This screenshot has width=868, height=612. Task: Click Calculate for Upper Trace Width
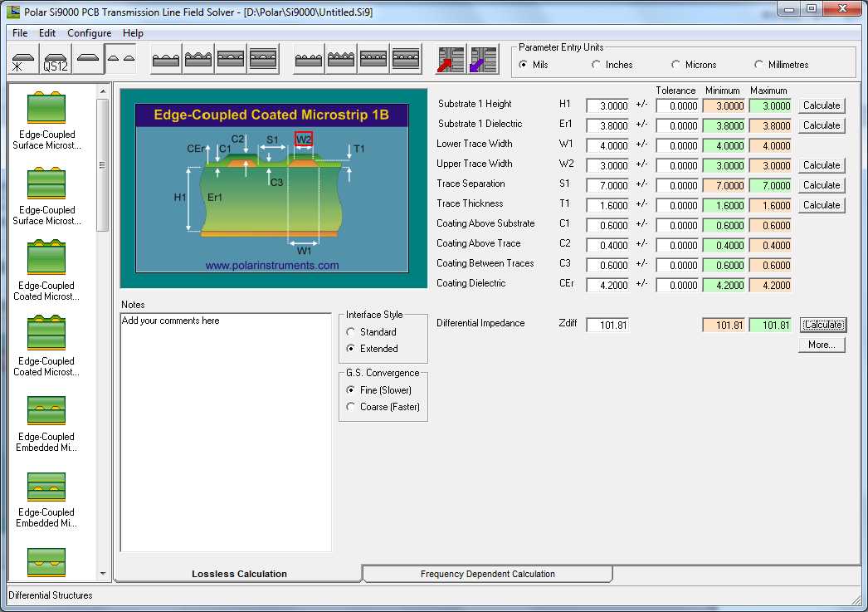(822, 165)
